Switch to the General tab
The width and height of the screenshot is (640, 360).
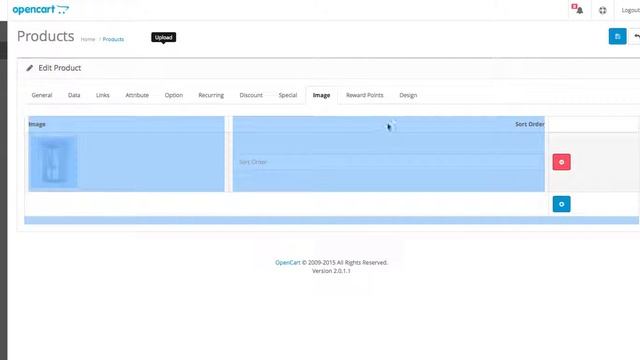point(42,95)
